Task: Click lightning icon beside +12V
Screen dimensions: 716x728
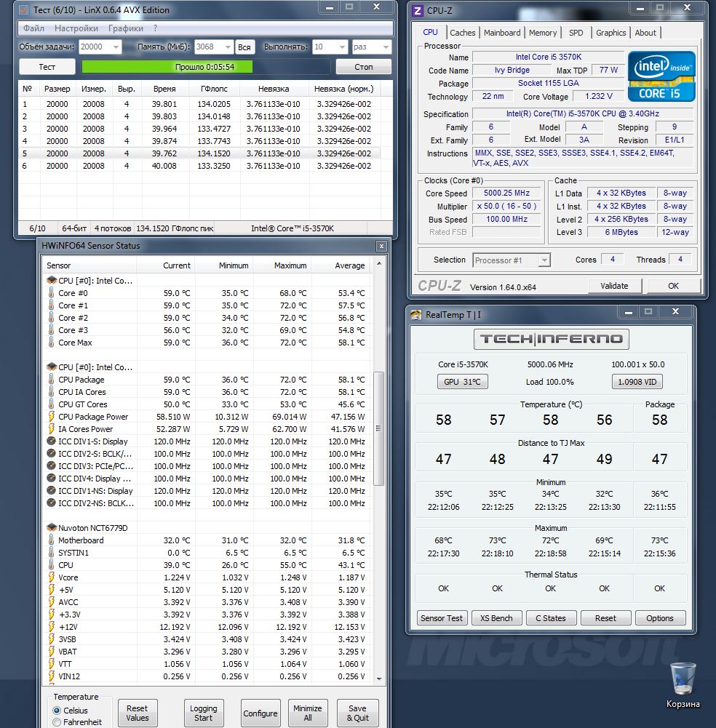Action: tap(51, 627)
